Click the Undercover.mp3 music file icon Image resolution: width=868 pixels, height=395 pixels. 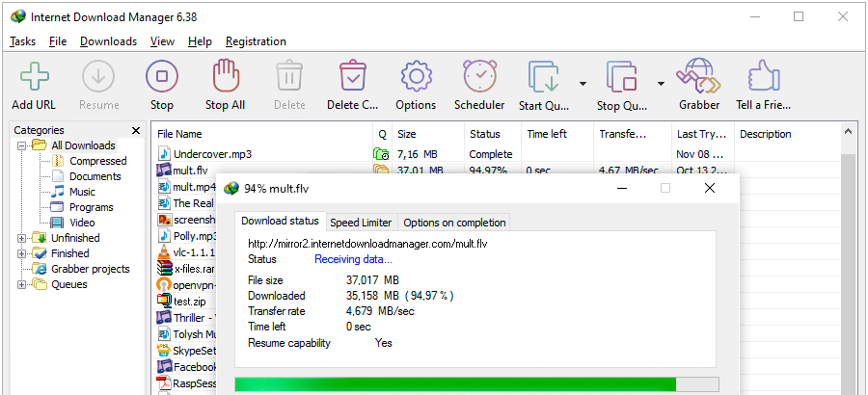(x=164, y=154)
